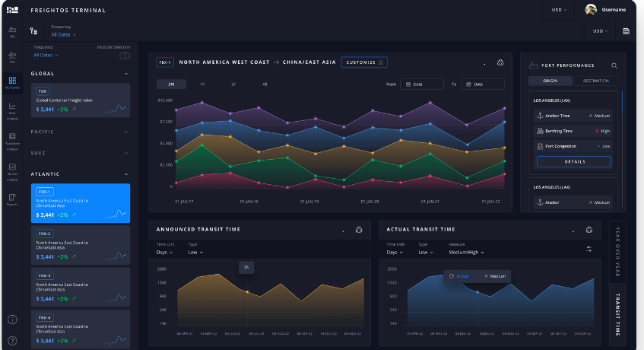Image resolution: width=644 pixels, height=350 pixels.
Task: Collapse the Global section
Action: (x=125, y=74)
